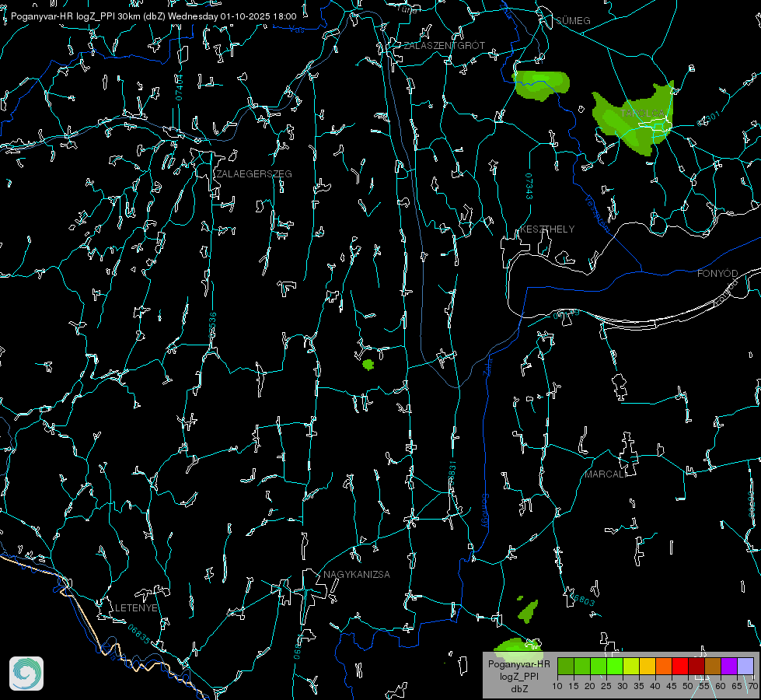
Task: Click the green radar echo southeast of Sümeg
Action: 541,85
